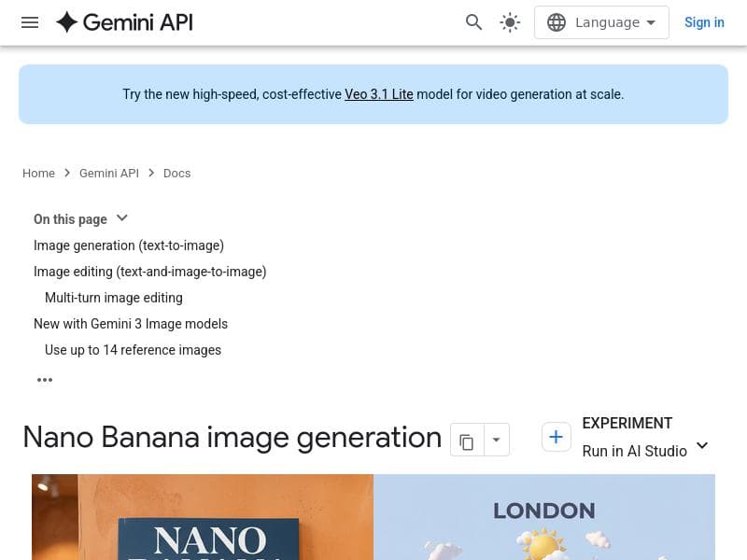Open the navigation hamburger menu
Viewport: 747px width, 560px height.
30,22
